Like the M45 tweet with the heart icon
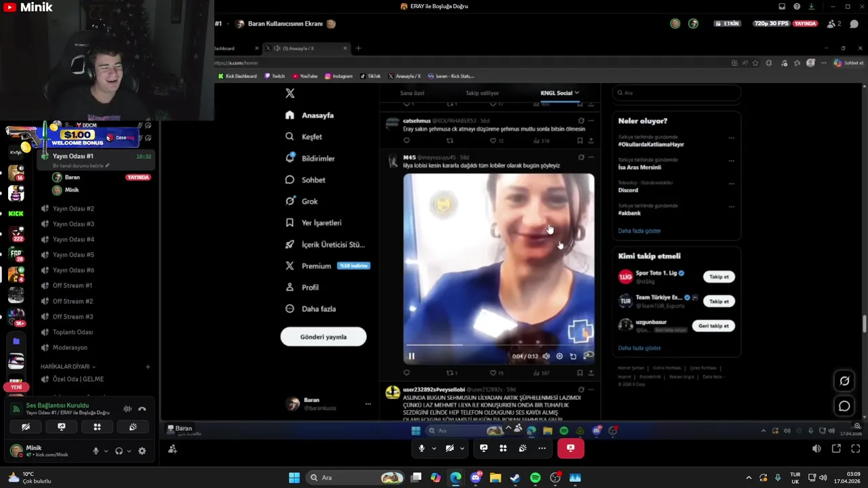This screenshot has height=488, width=868. (494, 373)
